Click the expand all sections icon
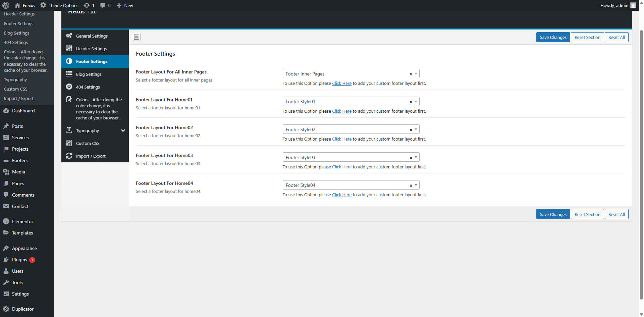 point(137,37)
